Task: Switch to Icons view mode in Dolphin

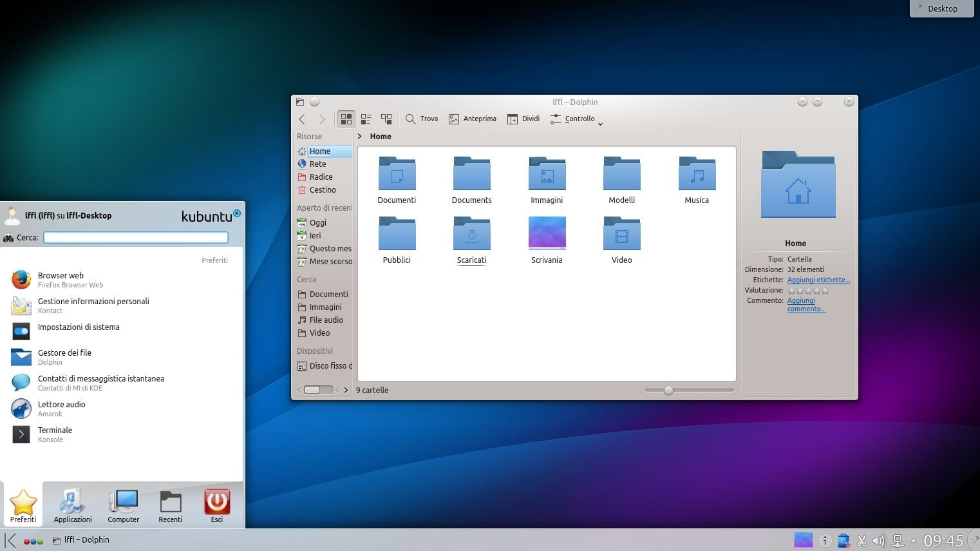Action: [x=346, y=119]
